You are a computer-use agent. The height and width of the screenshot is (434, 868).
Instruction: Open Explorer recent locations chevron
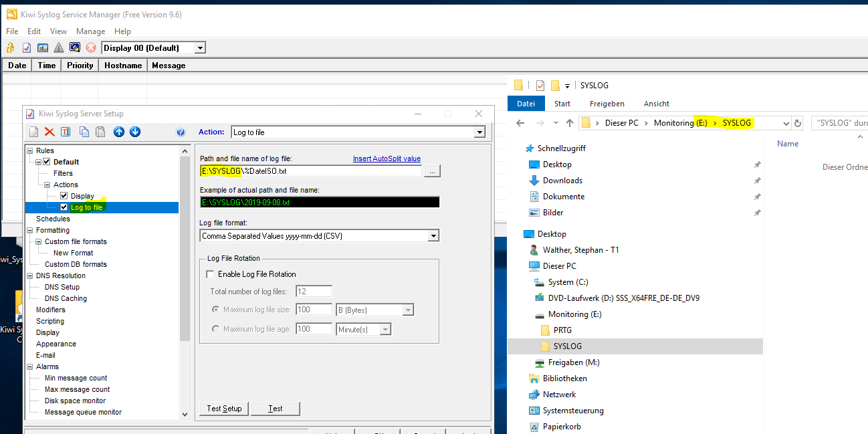555,123
